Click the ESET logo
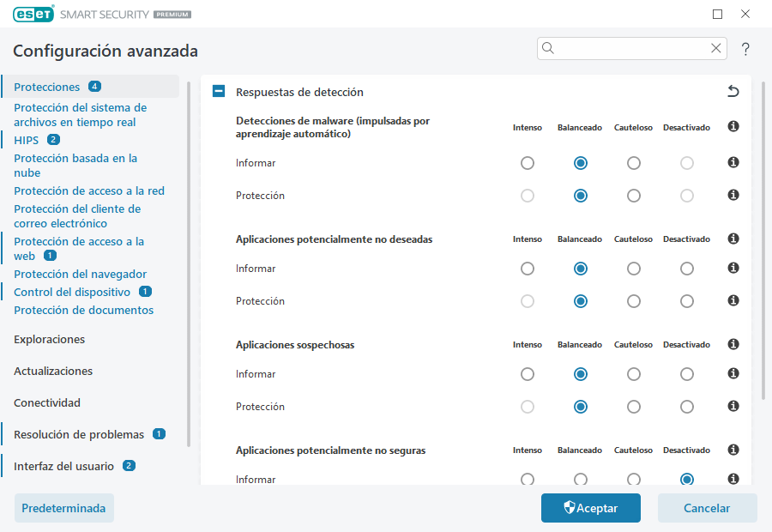Screen dimensions: 772x532 33,14
